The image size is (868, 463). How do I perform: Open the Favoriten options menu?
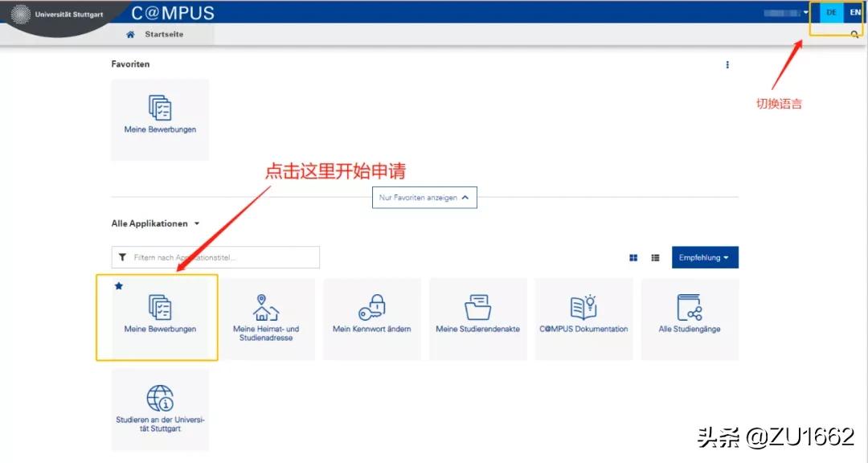tap(727, 64)
